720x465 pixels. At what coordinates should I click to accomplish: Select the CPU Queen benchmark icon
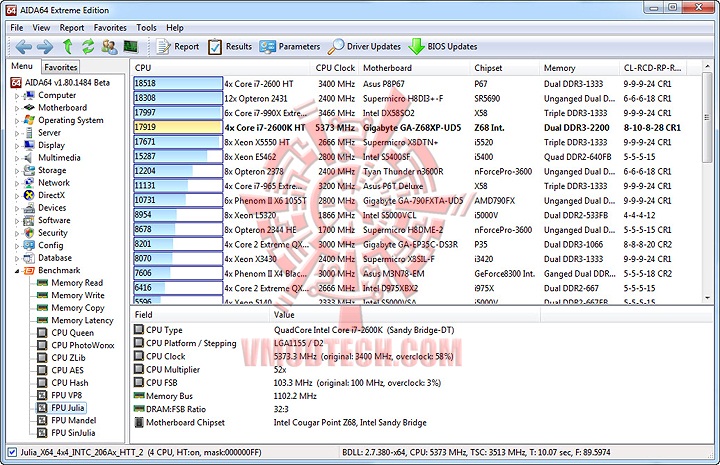[x=42, y=332]
